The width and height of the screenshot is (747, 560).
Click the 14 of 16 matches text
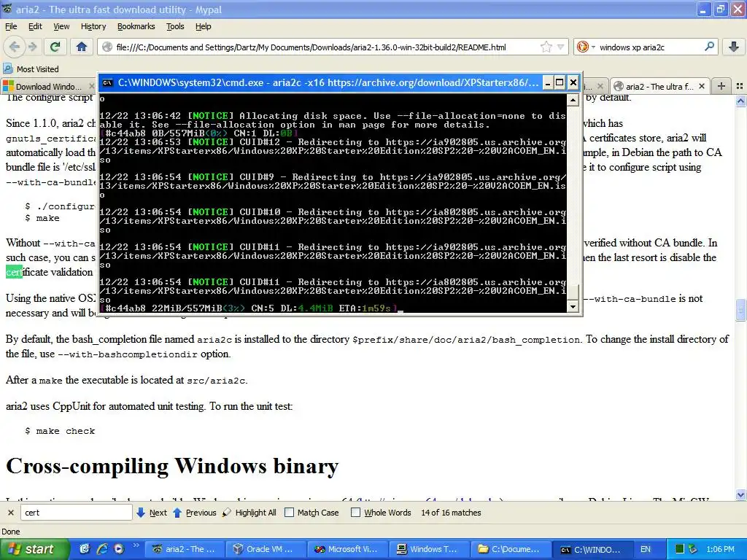[451, 513]
